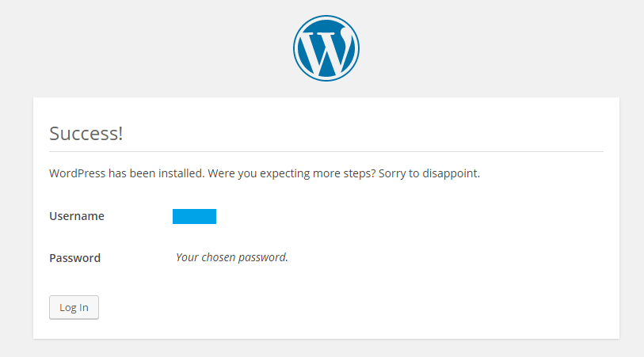644x357 pixels.
Task: Select the "Success!" heading
Action: [86, 133]
